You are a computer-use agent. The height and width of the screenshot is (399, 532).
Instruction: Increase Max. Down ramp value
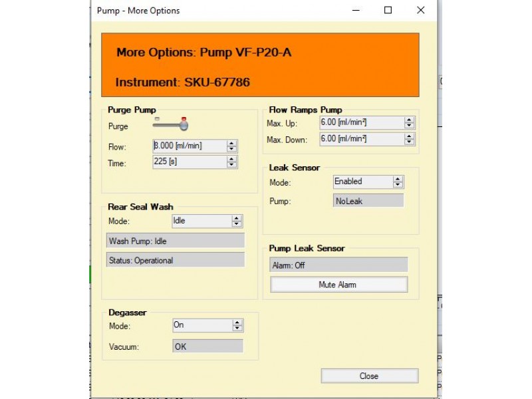409,136
